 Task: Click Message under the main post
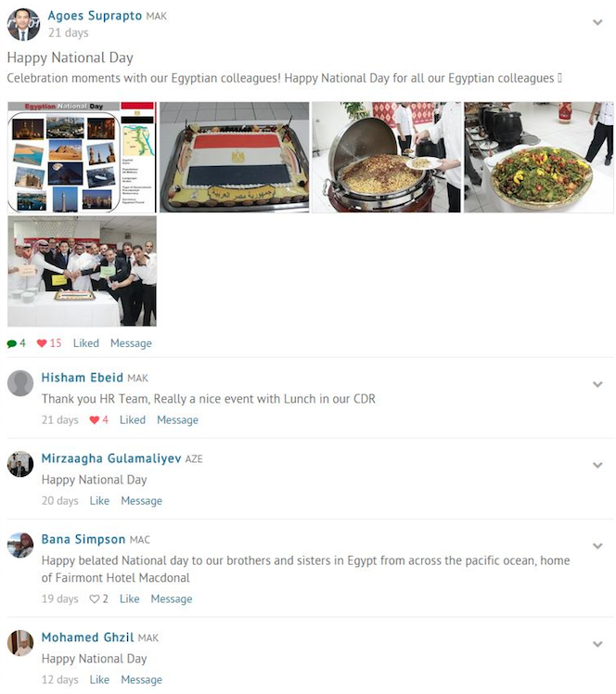pos(131,343)
